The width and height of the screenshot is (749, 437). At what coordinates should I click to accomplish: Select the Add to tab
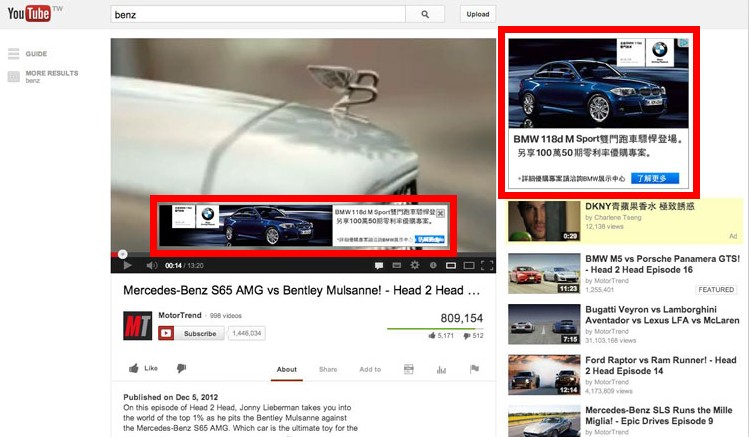(370, 370)
